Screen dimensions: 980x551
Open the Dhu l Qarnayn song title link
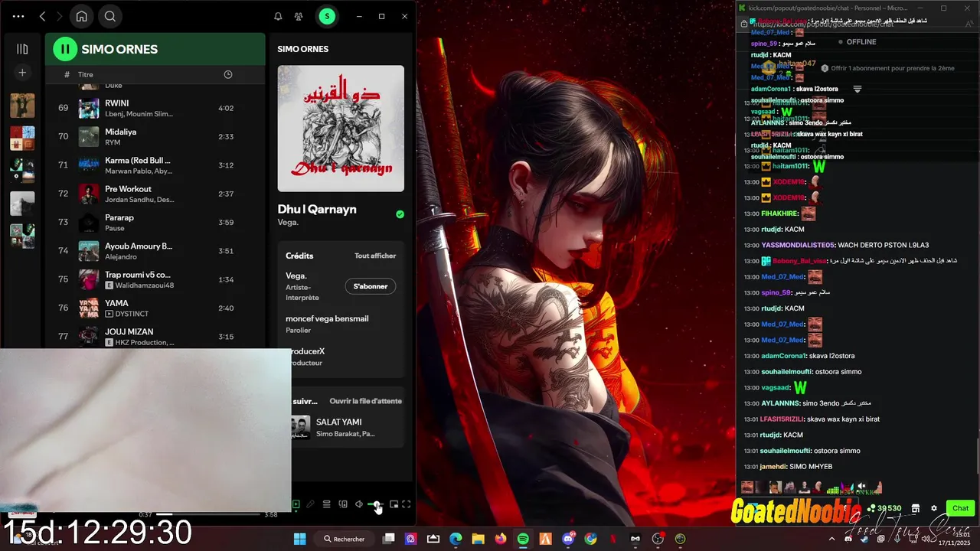pyautogui.click(x=317, y=209)
